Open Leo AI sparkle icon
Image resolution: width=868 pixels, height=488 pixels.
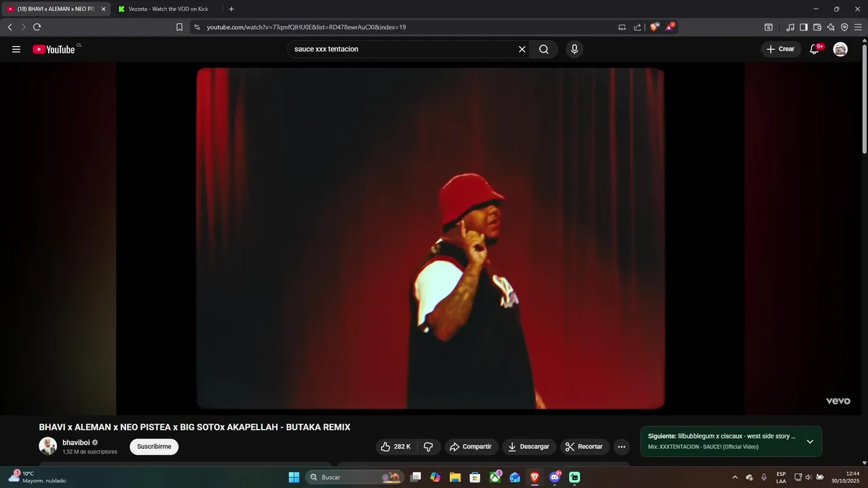click(831, 27)
